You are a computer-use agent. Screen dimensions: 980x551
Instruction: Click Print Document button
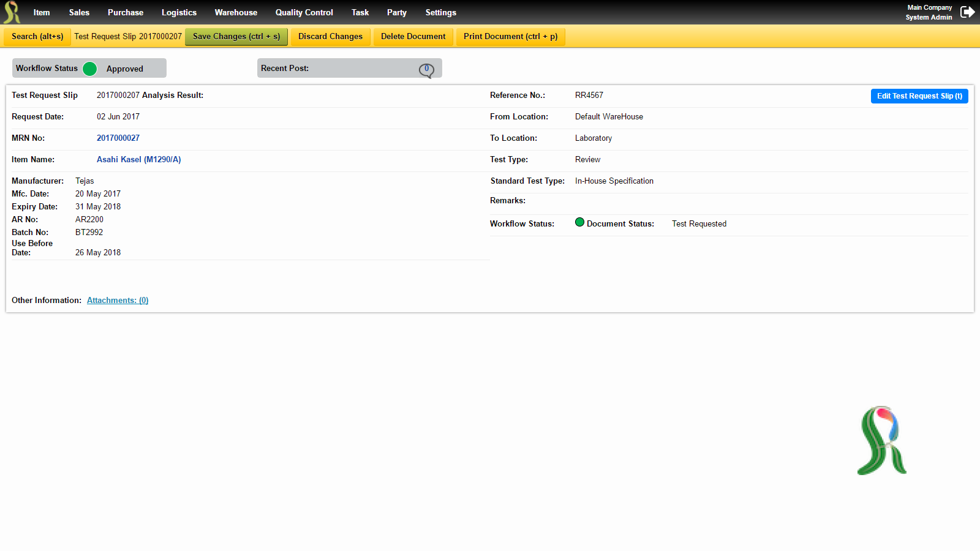pyautogui.click(x=511, y=37)
